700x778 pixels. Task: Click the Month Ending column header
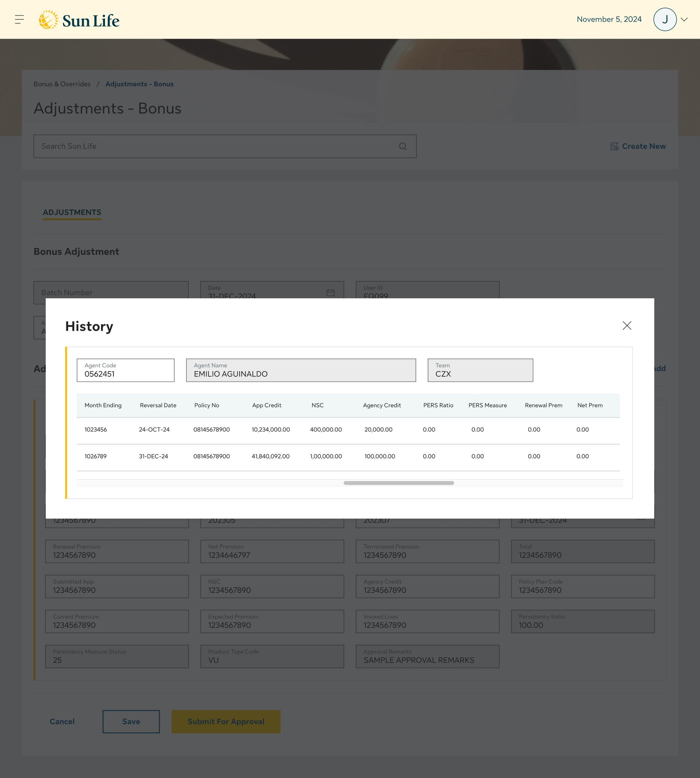103,405
